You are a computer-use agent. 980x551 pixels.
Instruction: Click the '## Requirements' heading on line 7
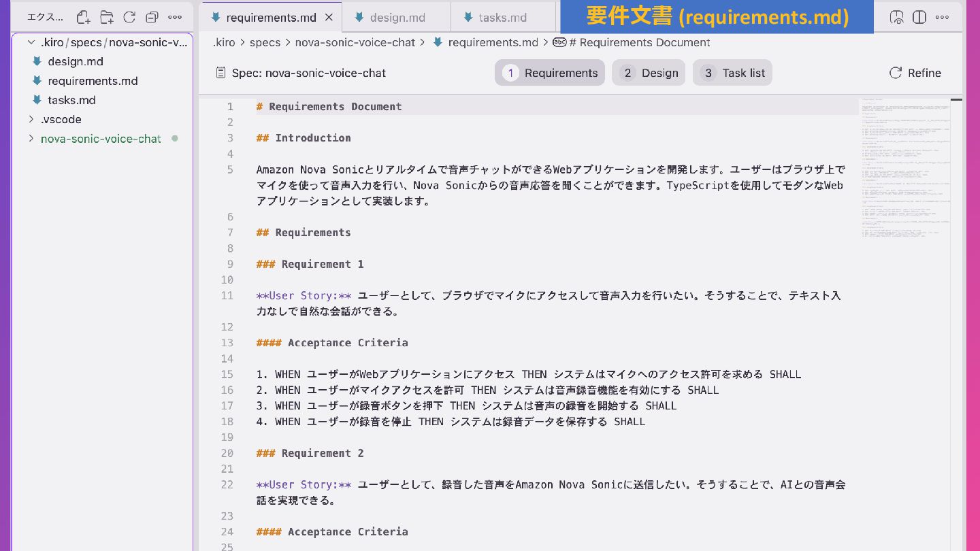coord(304,232)
